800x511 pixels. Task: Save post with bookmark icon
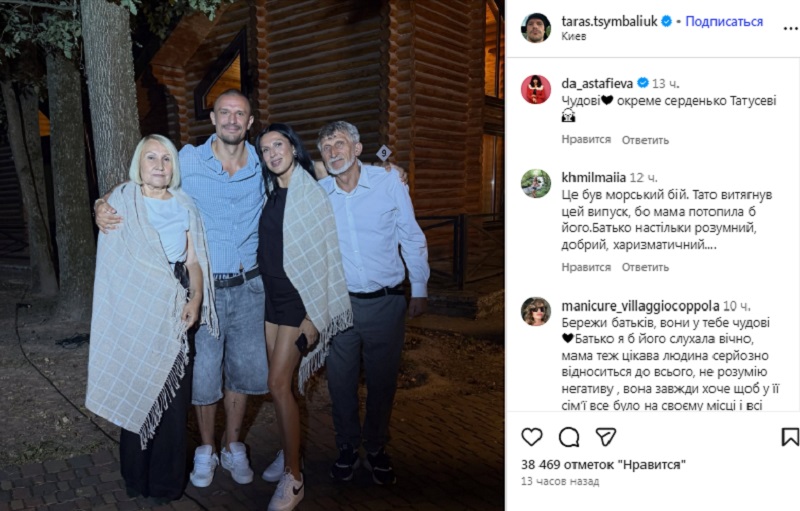coord(790,437)
